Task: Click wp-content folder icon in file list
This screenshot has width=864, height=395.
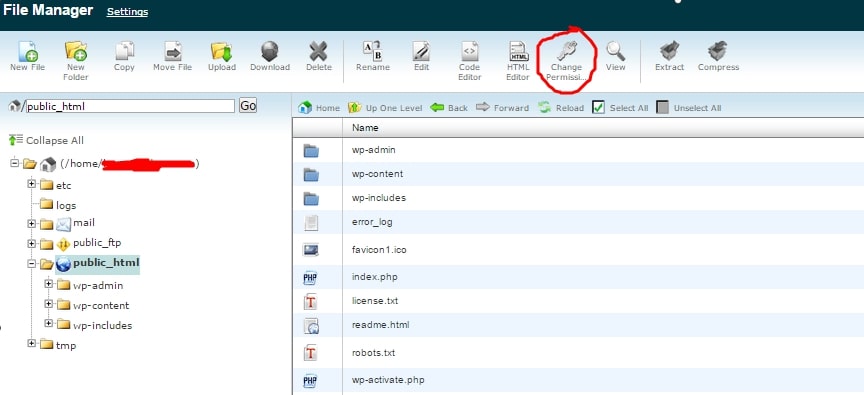Action: (311, 175)
